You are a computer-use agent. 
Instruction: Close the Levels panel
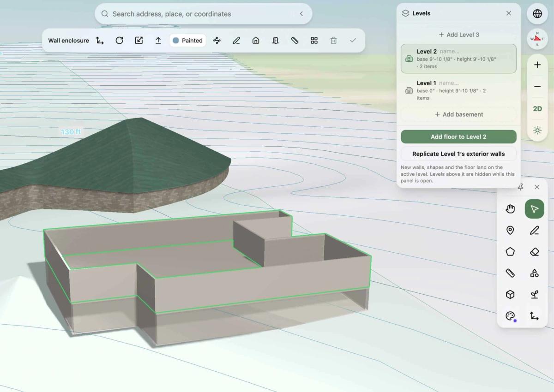[509, 13]
